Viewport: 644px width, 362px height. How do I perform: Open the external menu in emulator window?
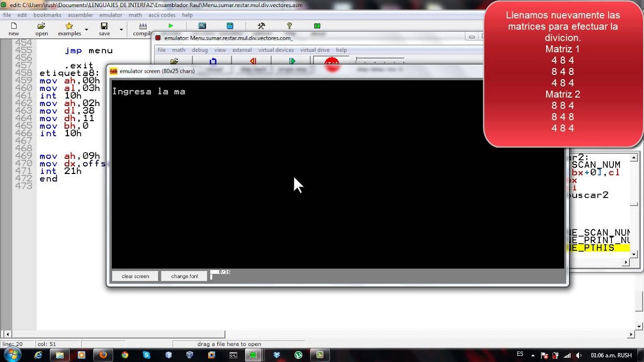(242, 50)
